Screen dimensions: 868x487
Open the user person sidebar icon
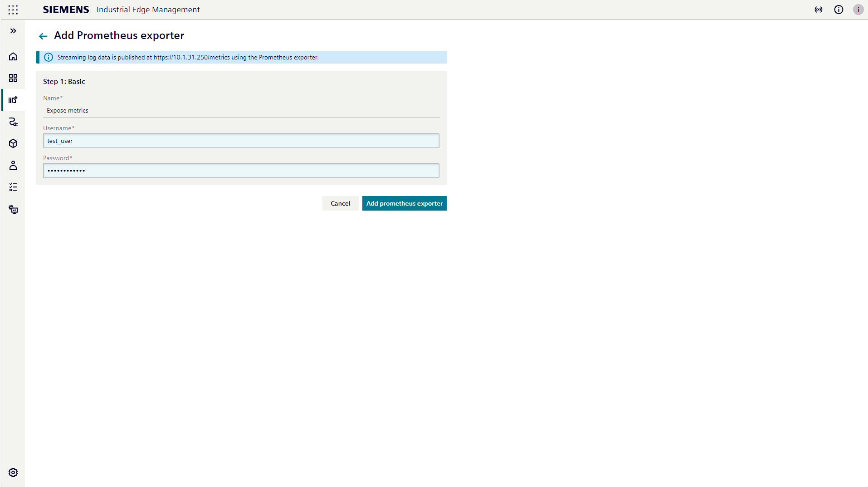13,165
